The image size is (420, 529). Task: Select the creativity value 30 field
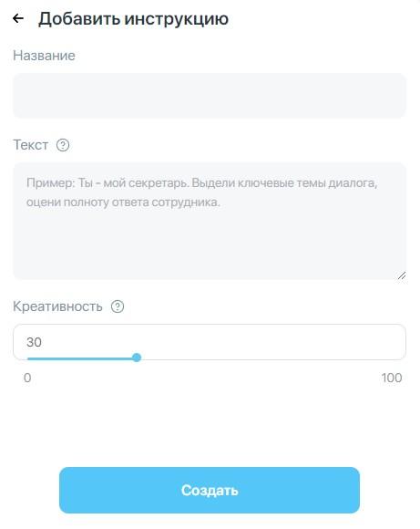(210, 342)
